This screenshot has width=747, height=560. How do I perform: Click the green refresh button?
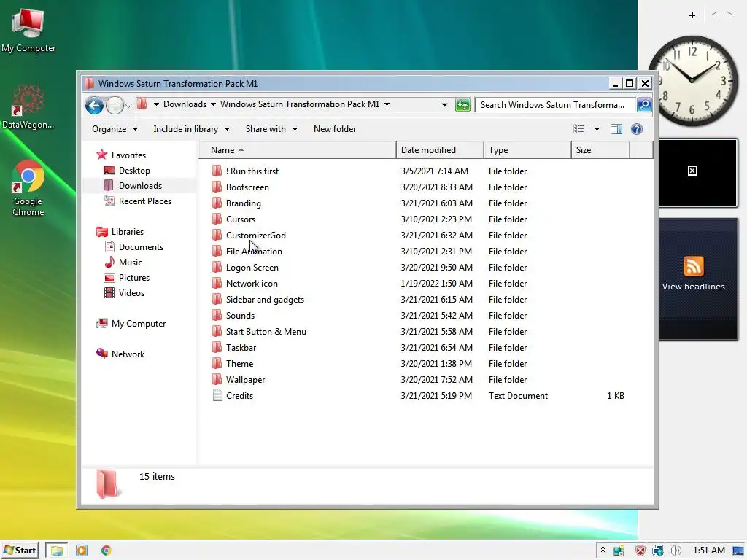click(x=462, y=105)
